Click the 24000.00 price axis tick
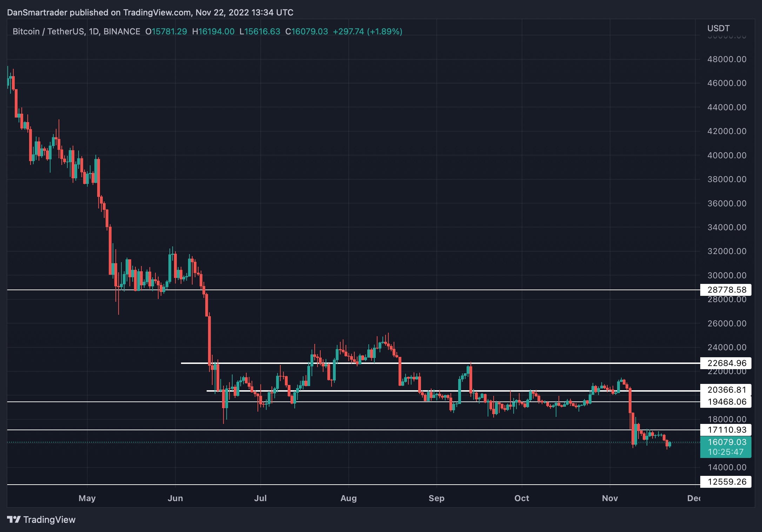The height and width of the screenshot is (532, 762). (727, 347)
